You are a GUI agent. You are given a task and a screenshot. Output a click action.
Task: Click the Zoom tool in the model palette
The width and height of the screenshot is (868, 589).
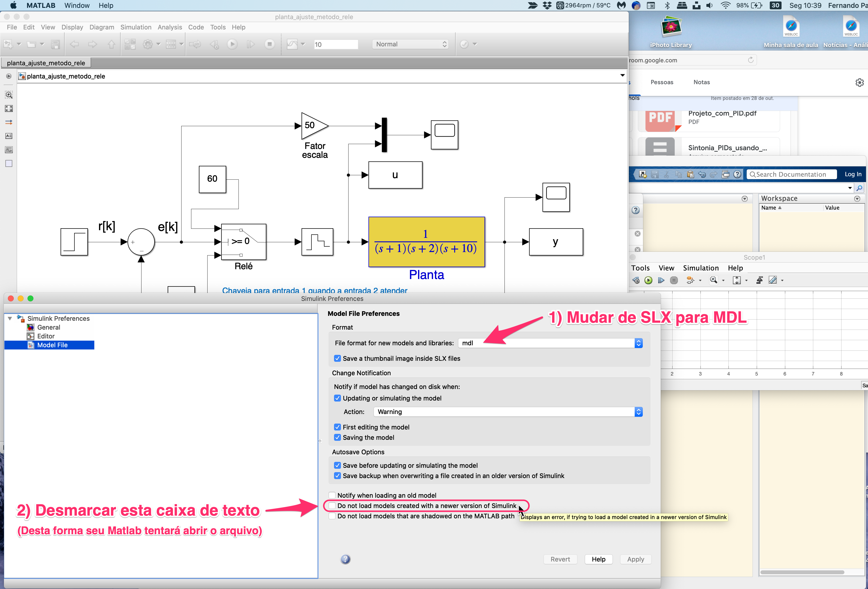tap(9, 95)
